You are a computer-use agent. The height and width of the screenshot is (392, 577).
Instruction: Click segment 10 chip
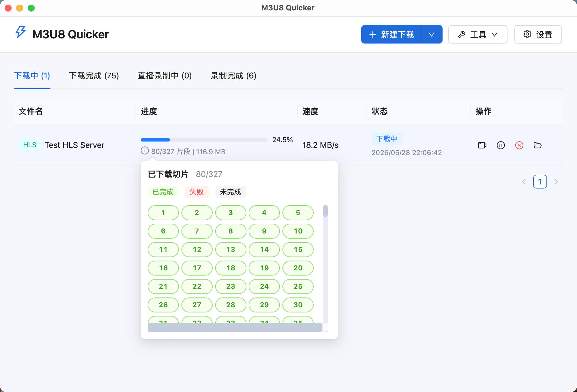[x=298, y=231]
